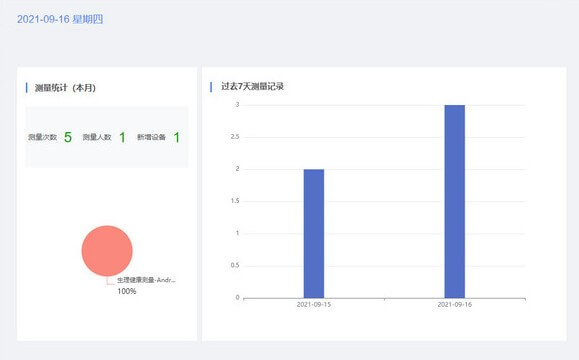This screenshot has width=579, height=360.
Task: Select the 2021-09-16 blue bar
Action: pyautogui.click(x=455, y=201)
